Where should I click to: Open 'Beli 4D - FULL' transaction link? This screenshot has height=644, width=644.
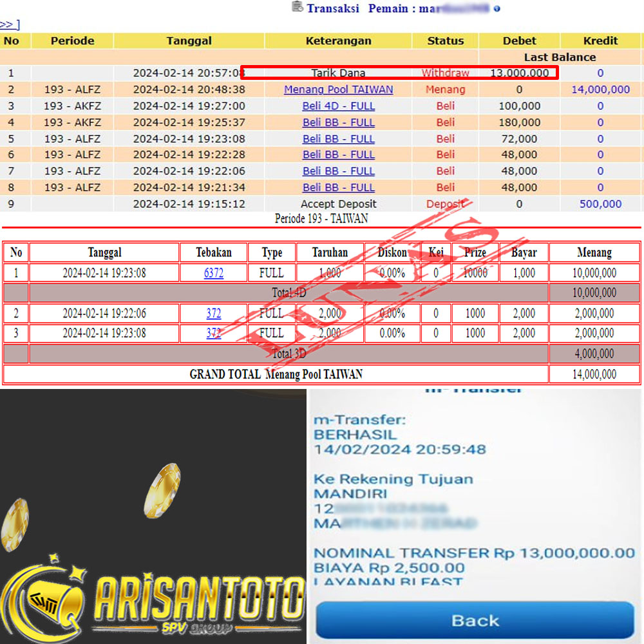point(339,106)
